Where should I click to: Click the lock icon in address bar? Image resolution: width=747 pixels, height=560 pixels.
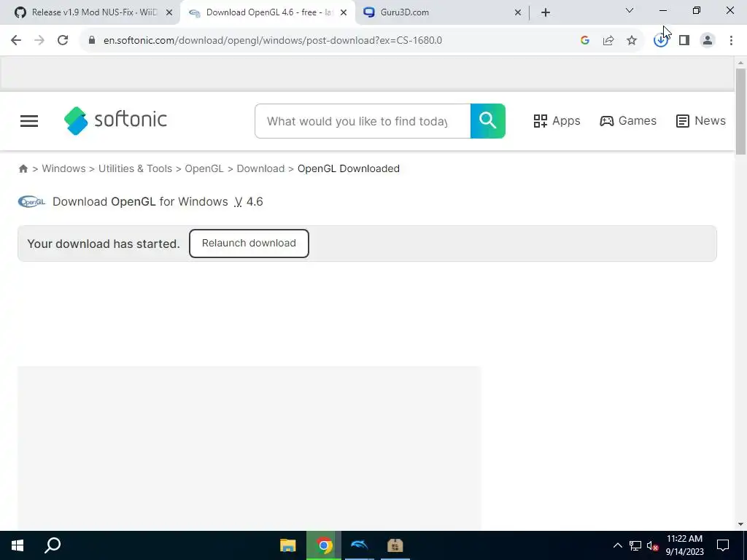(x=92, y=41)
